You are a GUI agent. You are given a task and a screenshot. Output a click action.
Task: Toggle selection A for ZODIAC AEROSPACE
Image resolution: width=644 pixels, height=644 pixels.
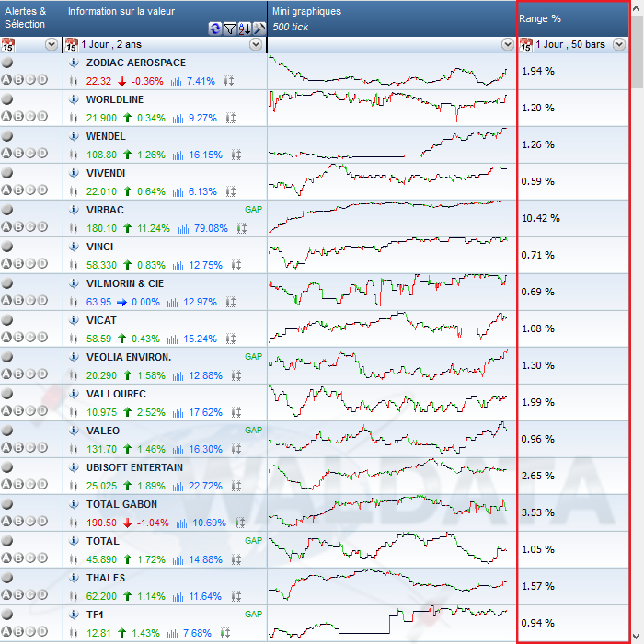point(6,80)
